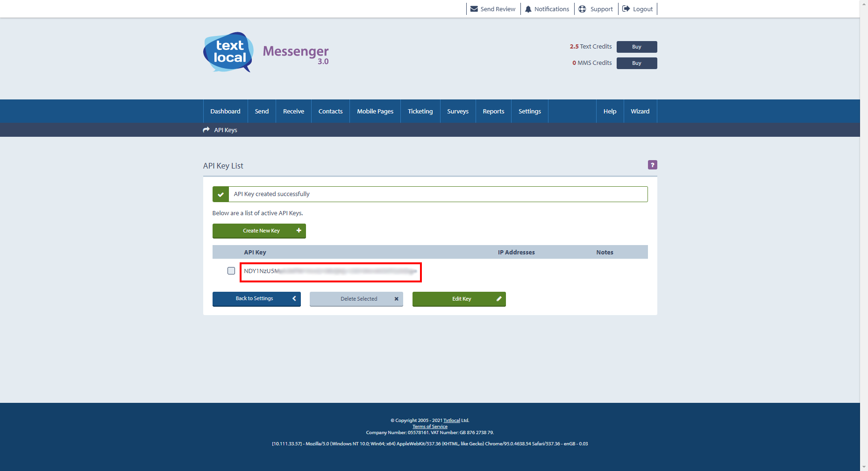Select the NDY1NzU5 API key text

click(330, 271)
